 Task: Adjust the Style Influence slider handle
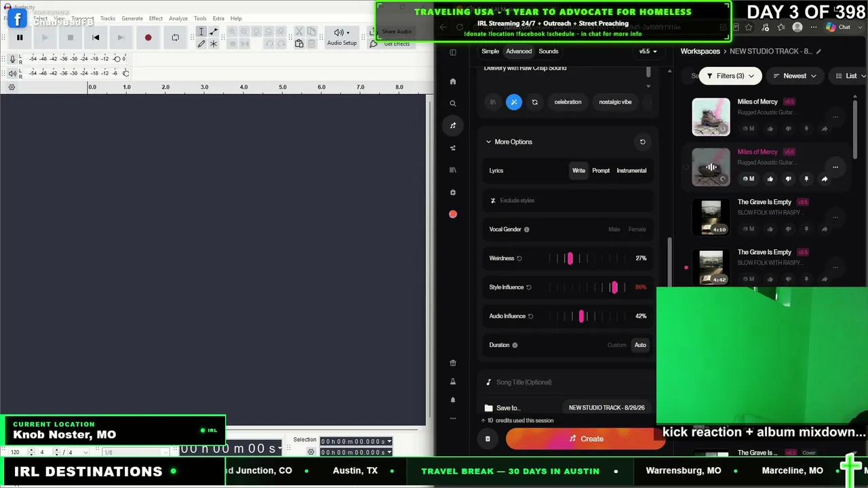click(x=614, y=287)
